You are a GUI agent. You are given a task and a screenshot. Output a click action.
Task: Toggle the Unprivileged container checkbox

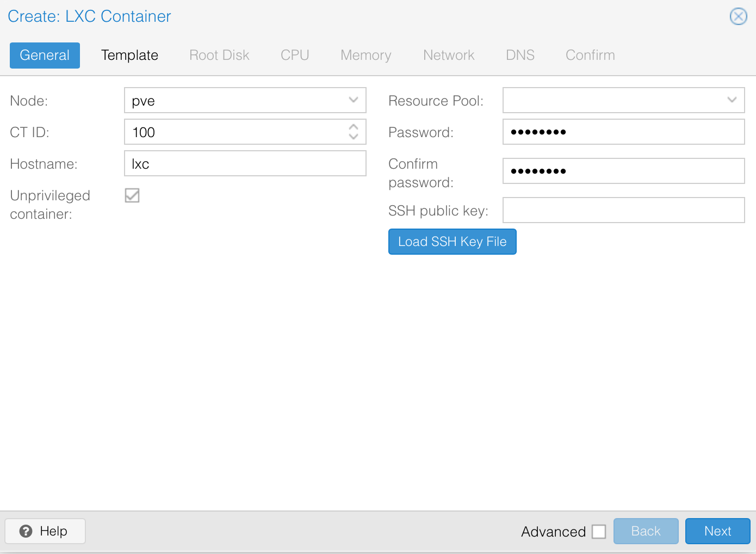[x=132, y=195]
